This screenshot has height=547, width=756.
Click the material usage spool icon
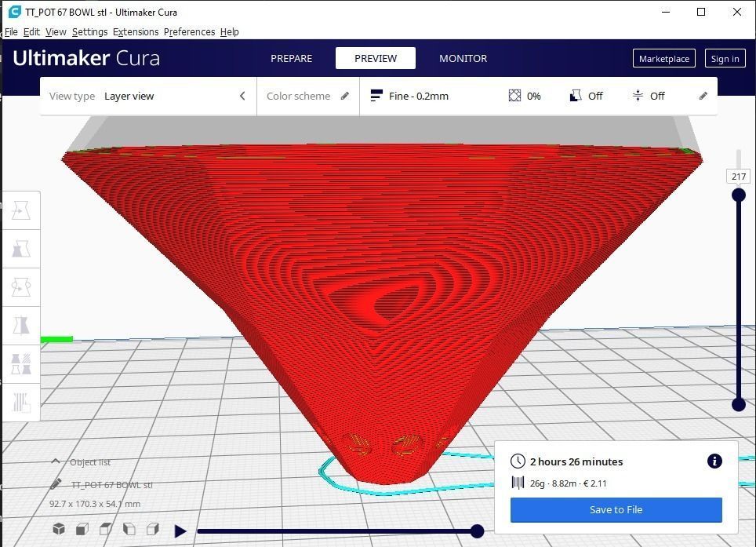(x=518, y=483)
